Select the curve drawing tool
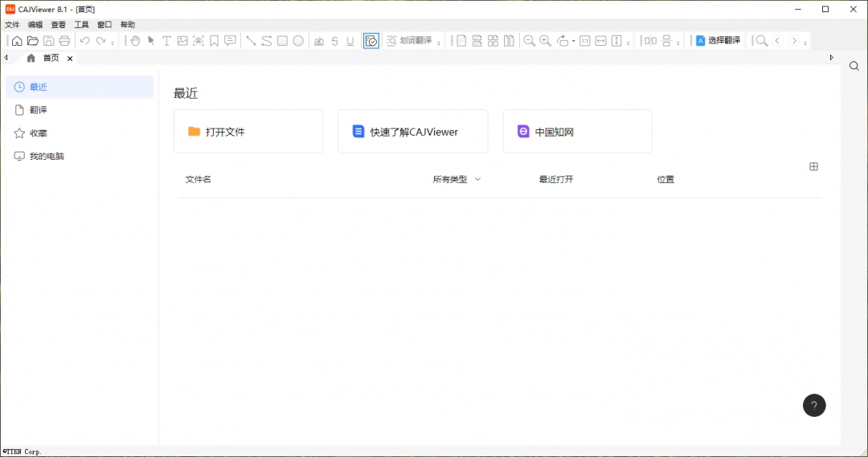868x457 pixels. point(266,41)
